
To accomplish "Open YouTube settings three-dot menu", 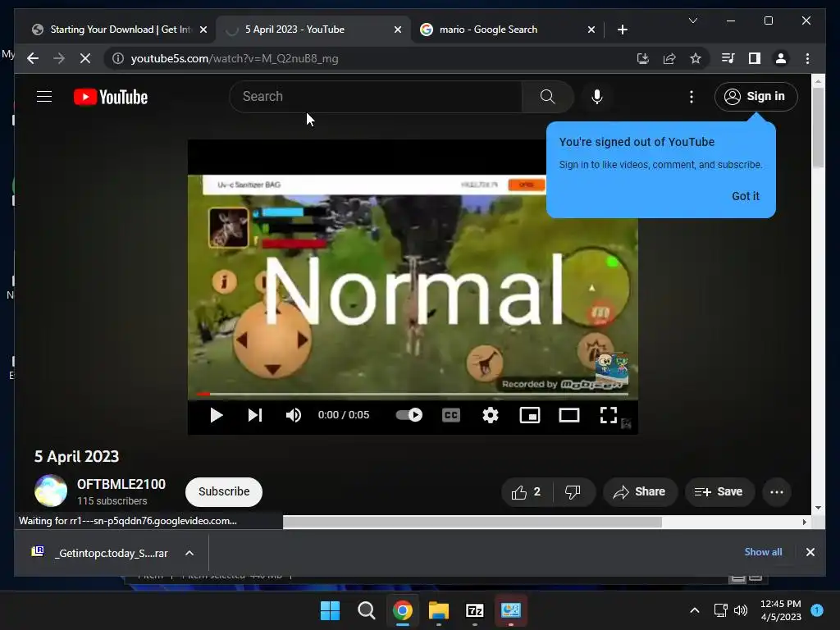I will click(x=691, y=97).
